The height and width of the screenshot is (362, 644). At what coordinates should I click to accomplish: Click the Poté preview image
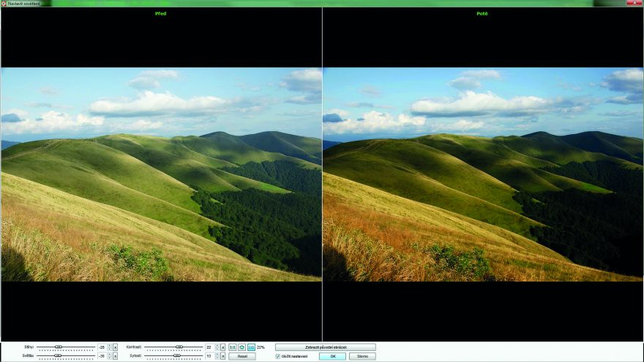(x=483, y=174)
